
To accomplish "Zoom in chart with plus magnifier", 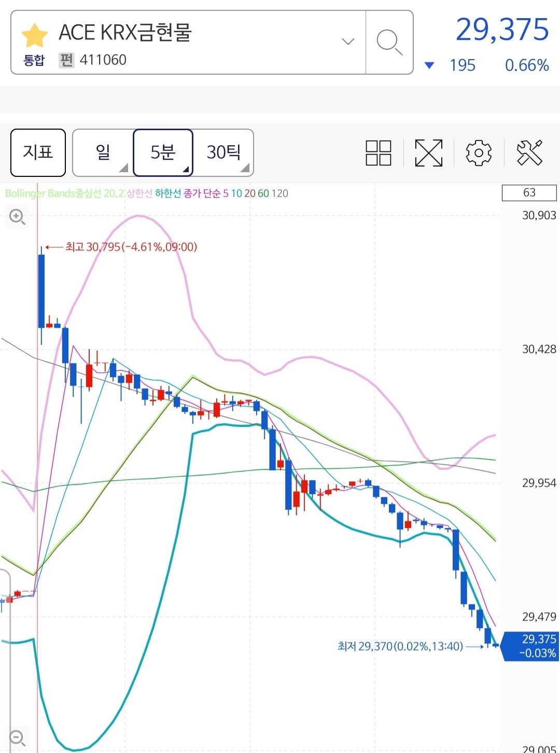I will (17, 216).
